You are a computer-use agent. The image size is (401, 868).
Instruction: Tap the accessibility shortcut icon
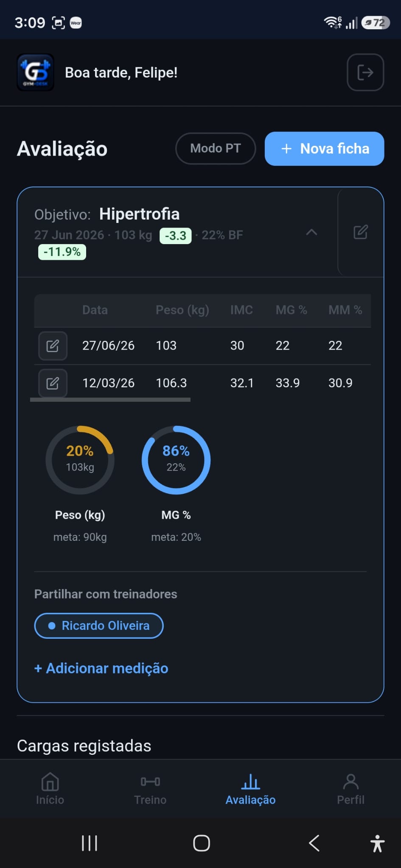click(377, 843)
